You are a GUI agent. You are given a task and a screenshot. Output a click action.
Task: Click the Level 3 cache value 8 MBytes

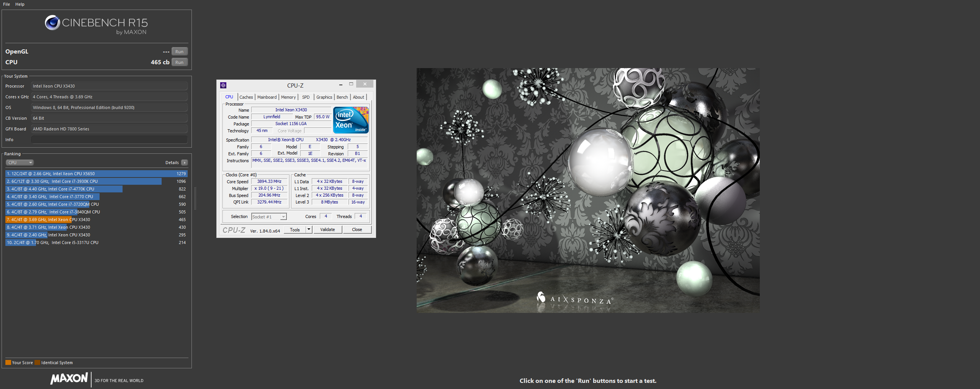pyautogui.click(x=329, y=202)
